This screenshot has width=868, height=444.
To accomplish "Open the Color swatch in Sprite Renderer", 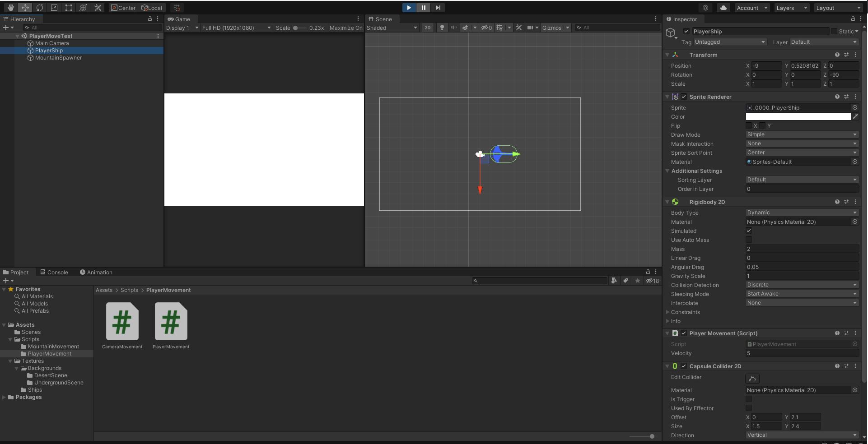I will (799, 116).
